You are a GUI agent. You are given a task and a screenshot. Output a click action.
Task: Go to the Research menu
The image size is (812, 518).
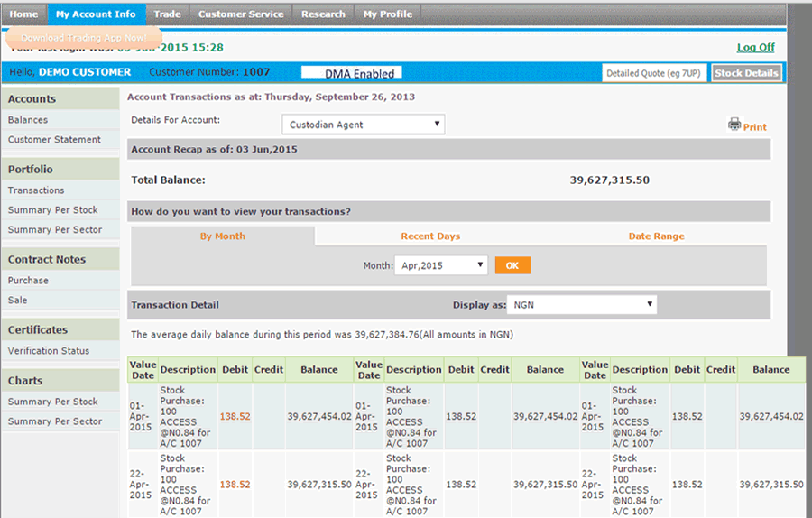pos(323,14)
